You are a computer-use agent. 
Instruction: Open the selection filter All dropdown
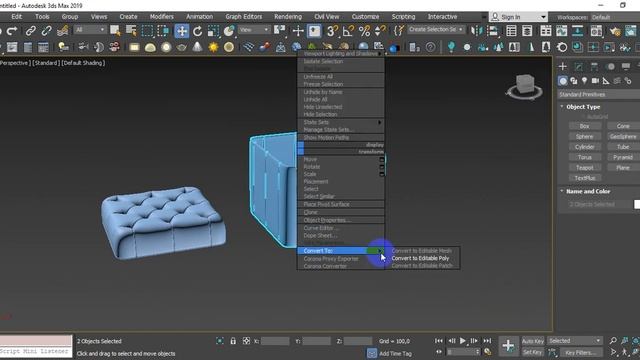90,30
